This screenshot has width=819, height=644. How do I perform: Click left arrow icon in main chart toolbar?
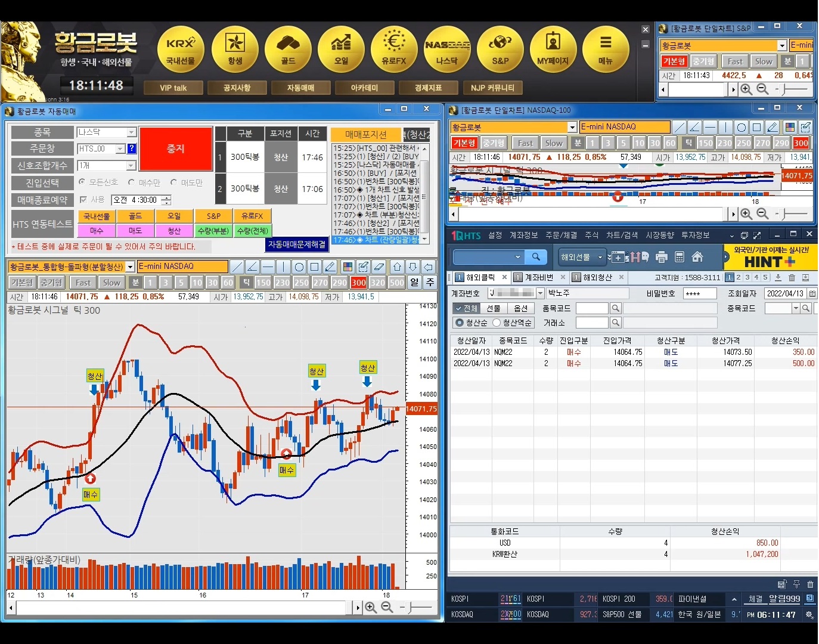tap(429, 267)
